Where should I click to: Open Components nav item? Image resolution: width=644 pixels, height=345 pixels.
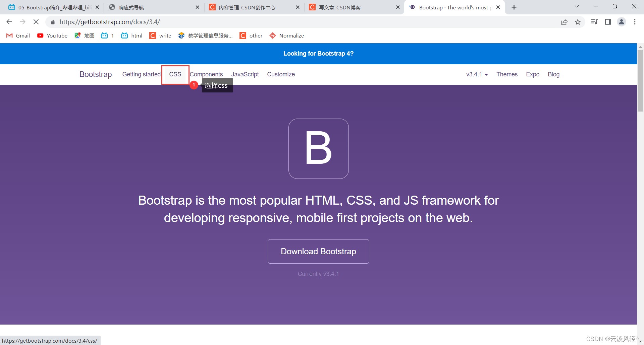206,74
